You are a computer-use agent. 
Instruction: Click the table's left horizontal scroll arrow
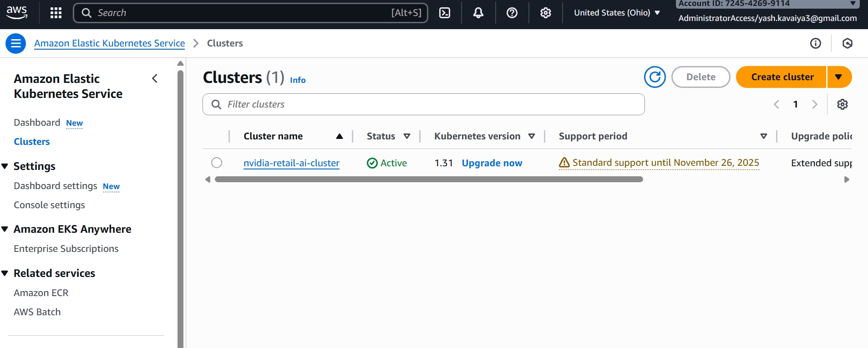tap(208, 179)
